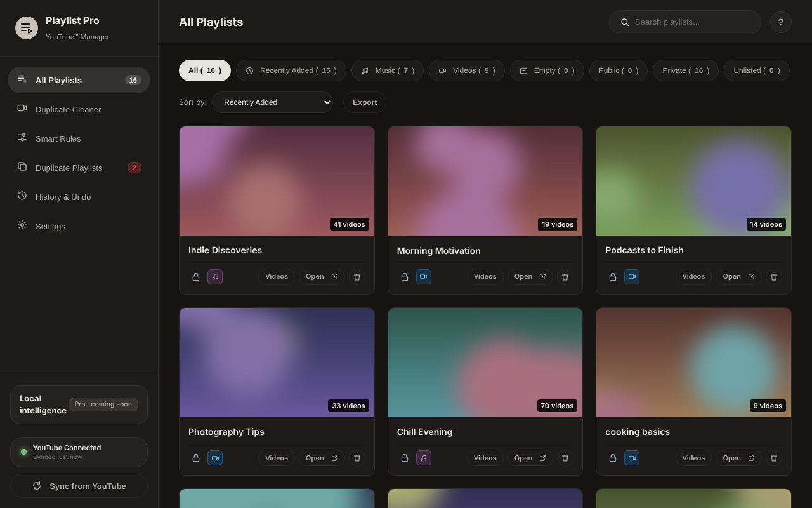Screen dimensions: 812x508
Task: Click the video type icon on Morning Motivation
Action: tap(424, 277)
